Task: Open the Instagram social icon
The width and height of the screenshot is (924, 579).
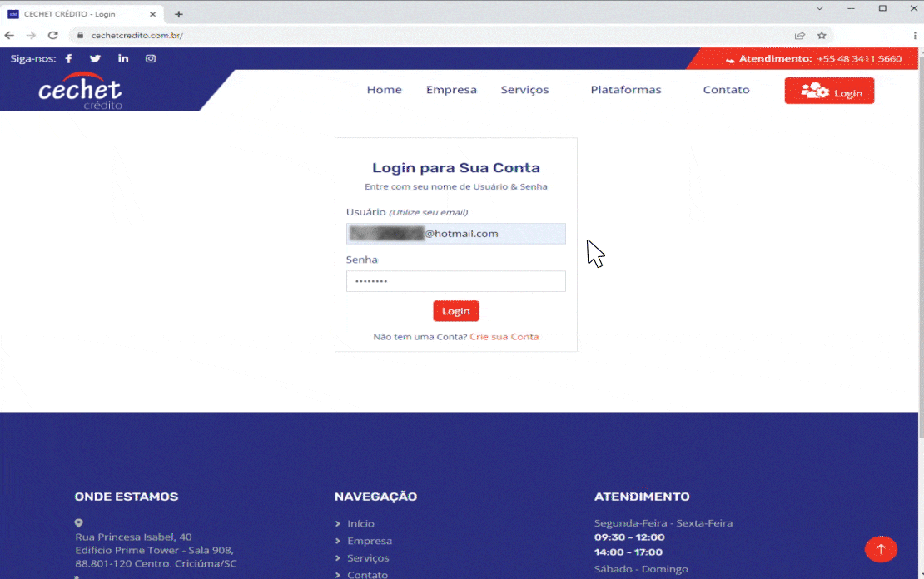Action: click(x=151, y=59)
